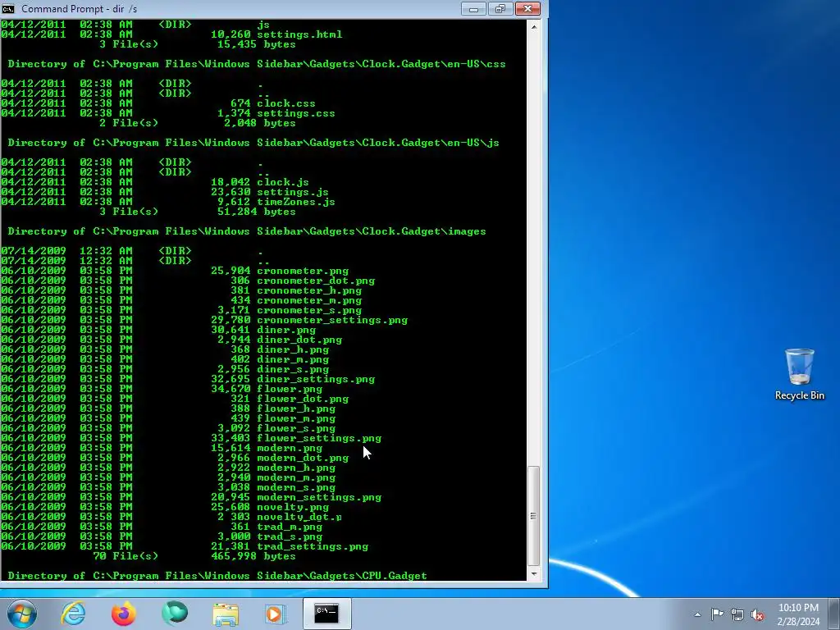The width and height of the screenshot is (840, 630).
Task: Click the 'cronometer_s.png' file name
Action: 309,310
